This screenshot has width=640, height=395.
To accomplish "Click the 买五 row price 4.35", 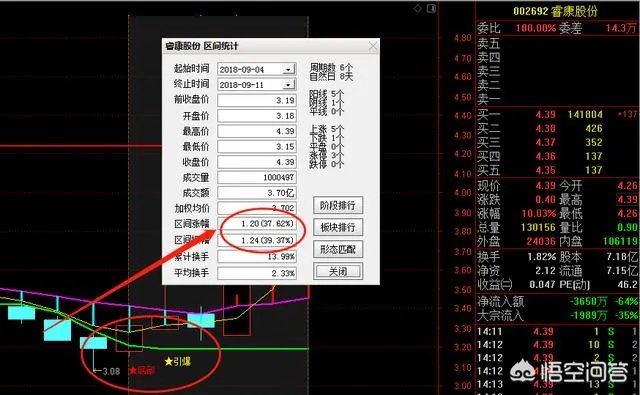I will pyautogui.click(x=546, y=170).
